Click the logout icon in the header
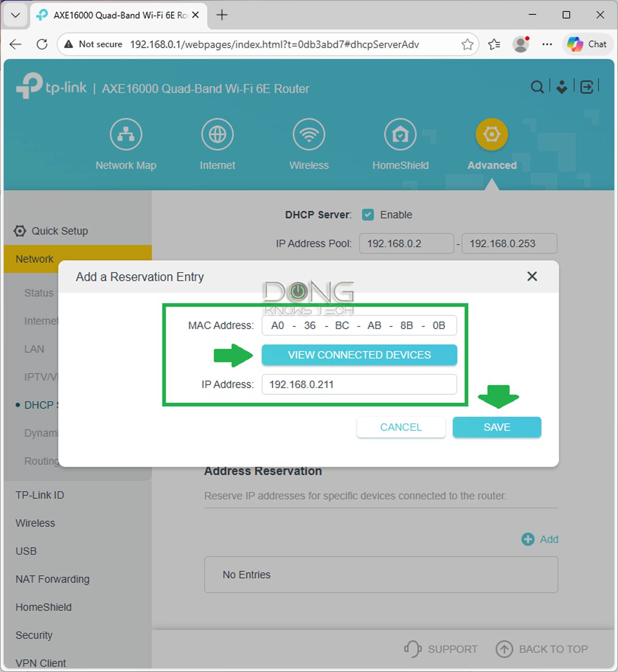The height and width of the screenshot is (672, 618). tap(587, 88)
